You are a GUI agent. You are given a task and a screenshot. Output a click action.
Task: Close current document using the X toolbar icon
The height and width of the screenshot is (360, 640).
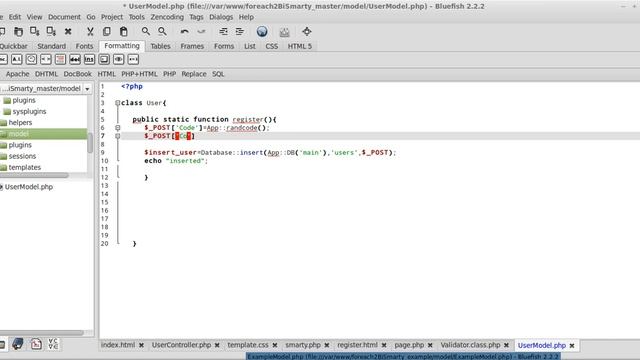pyautogui.click(x=68, y=31)
